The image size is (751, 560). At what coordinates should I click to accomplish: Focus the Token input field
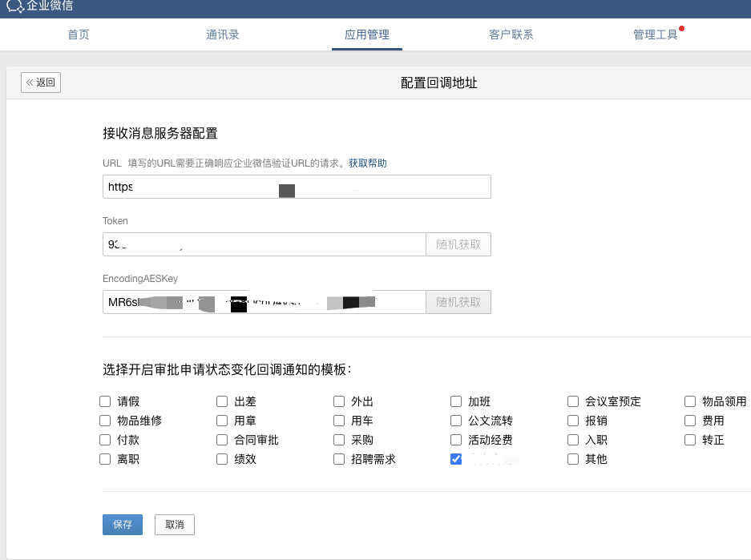click(264, 244)
